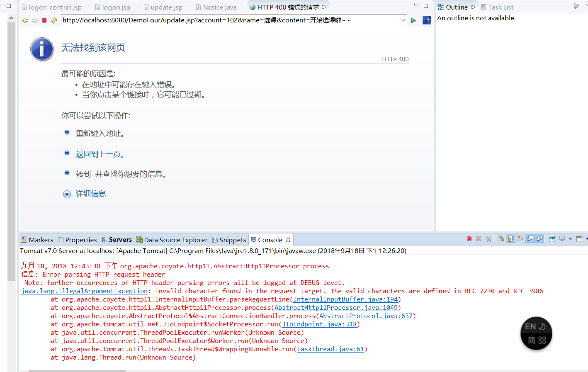This screenshot has width=588, height=372.
Task: Click the 简 simplified Chinese IME toggle
Action: coord(532,340)
